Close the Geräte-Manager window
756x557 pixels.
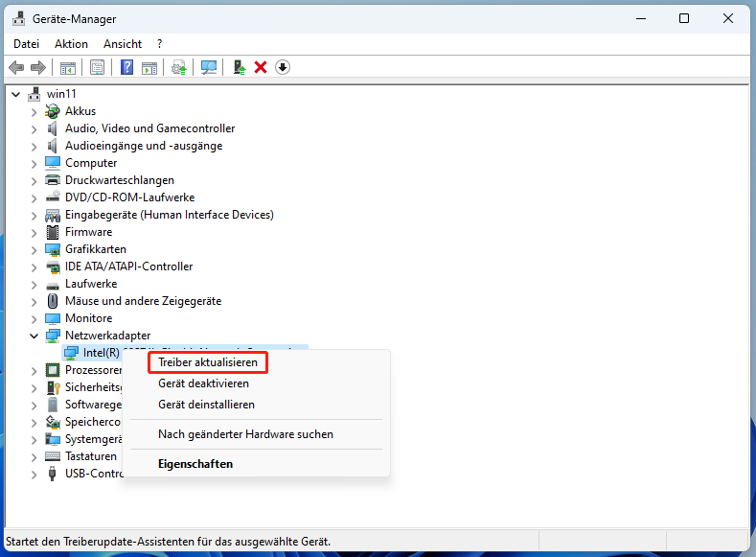click(x=728, y=19)
